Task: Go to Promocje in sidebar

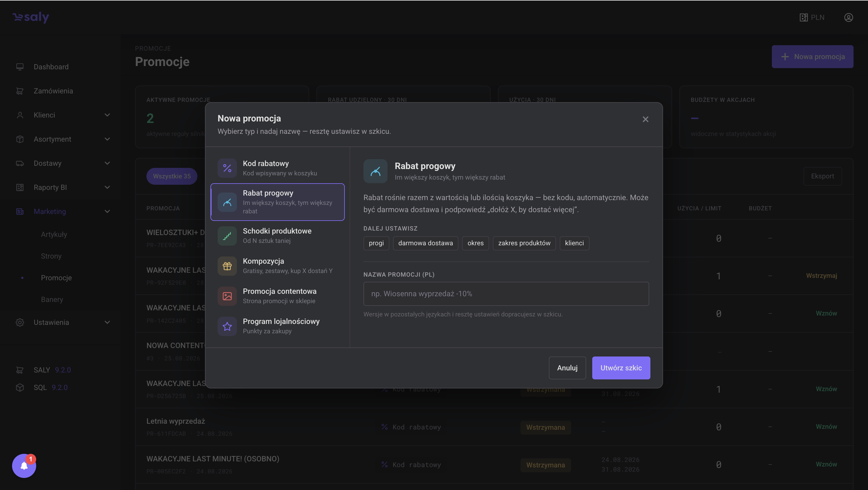Action: (56, 278)
